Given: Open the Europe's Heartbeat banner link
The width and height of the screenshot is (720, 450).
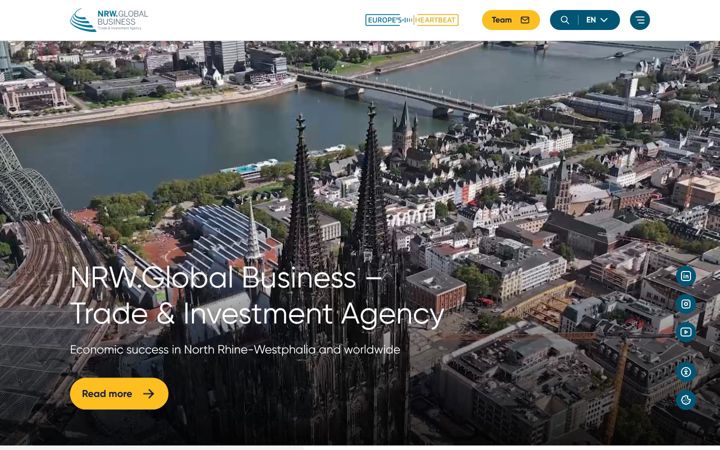Looking at the screenshot, I should (412, 20).
